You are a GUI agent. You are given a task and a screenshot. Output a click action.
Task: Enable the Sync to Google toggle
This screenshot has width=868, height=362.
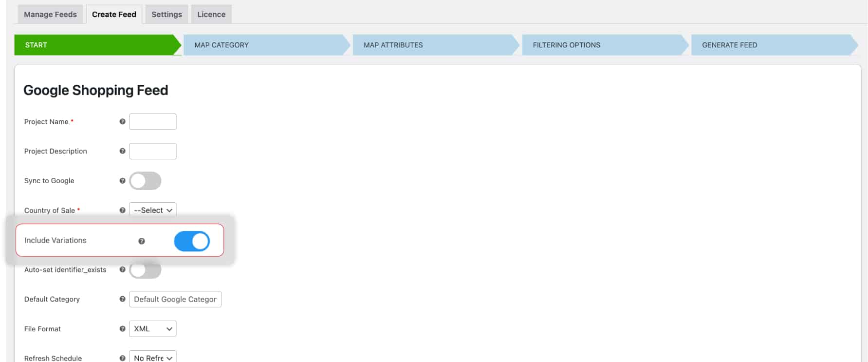coord(145,181)
